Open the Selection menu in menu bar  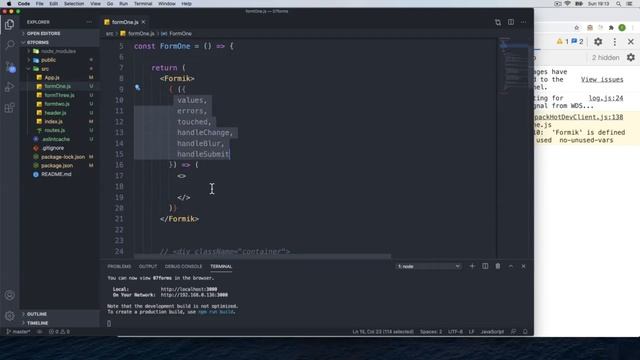[x=74, y=4]
